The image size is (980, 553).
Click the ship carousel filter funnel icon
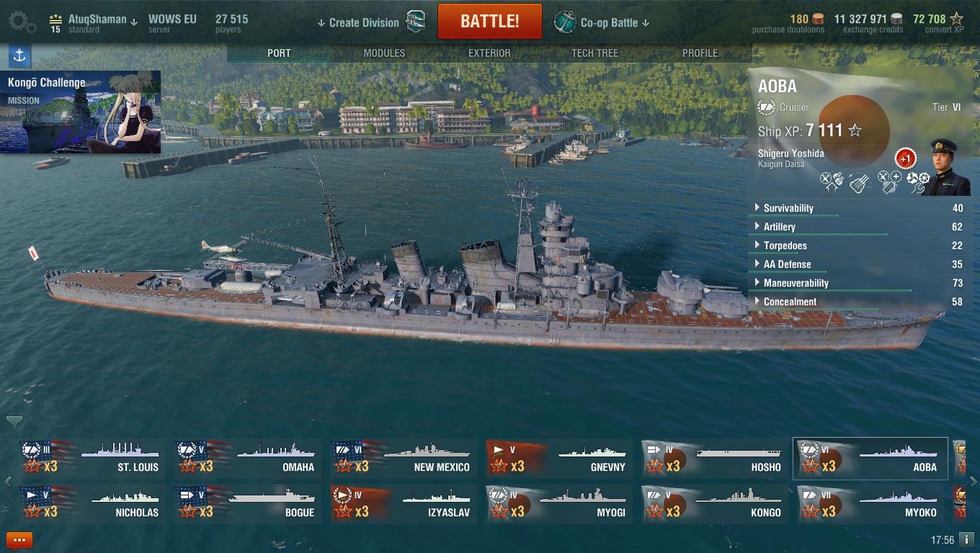14,423
